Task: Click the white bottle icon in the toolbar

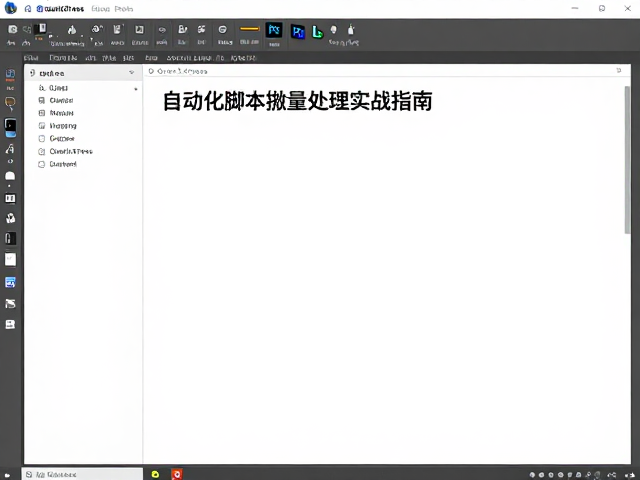Action: (x=351, y=29)
